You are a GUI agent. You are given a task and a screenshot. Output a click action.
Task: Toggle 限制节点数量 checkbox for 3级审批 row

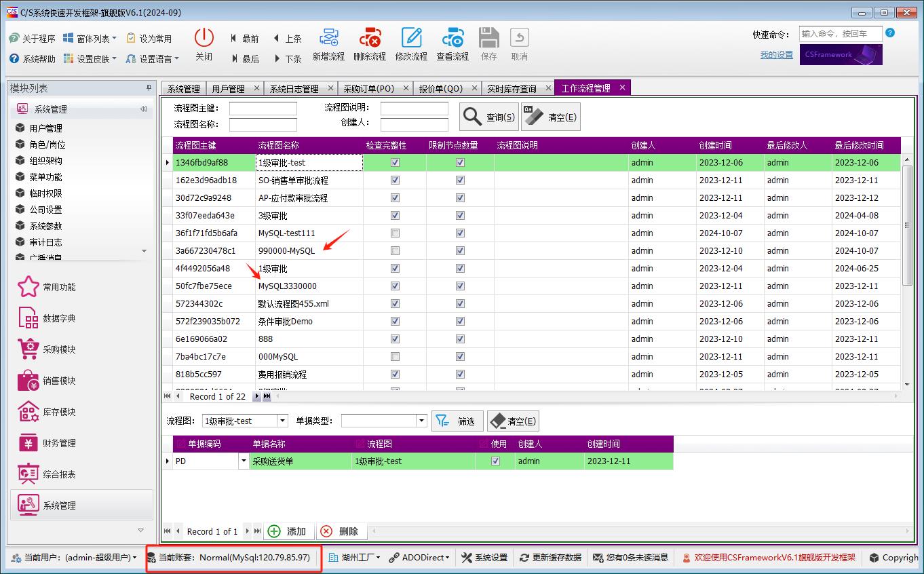click(461, 216)
